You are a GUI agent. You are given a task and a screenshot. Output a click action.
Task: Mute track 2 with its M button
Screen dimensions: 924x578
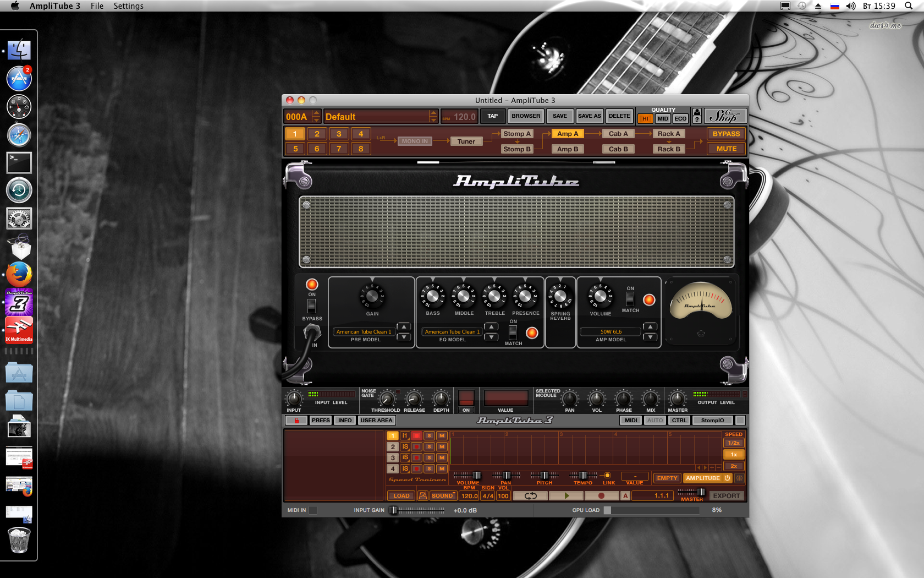442,446
